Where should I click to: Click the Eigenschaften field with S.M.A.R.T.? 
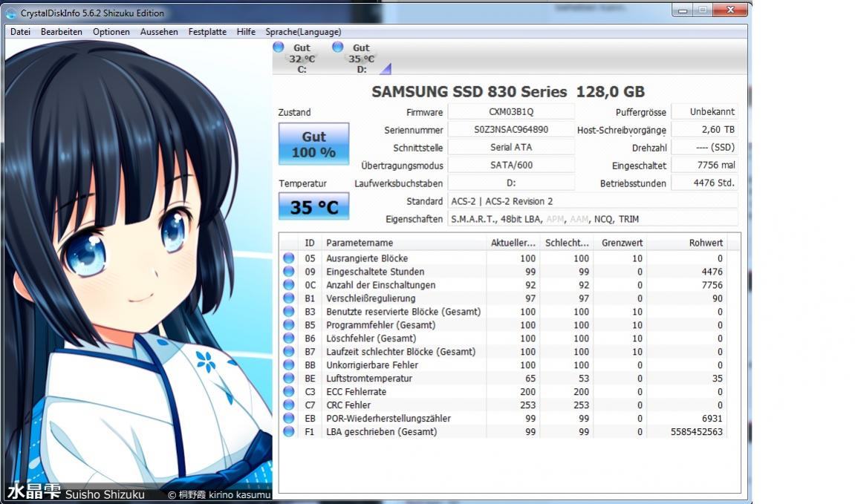tap(594, 219)
